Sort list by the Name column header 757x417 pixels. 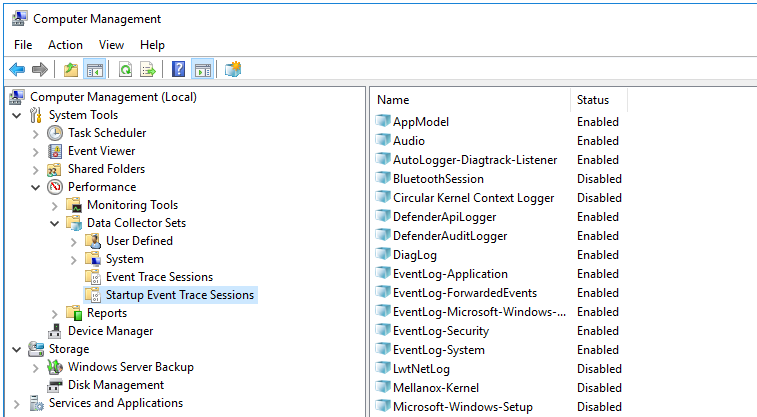(x=470, y=100)
